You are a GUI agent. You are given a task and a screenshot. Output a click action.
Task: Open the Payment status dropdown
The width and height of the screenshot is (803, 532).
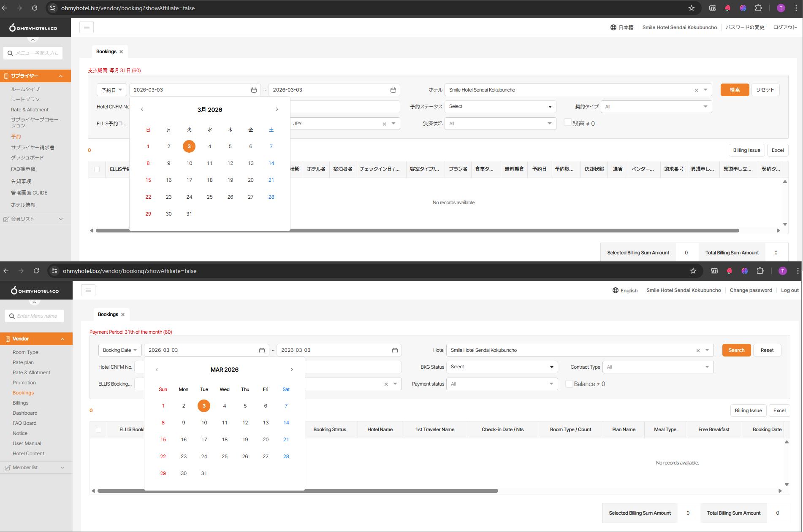(x=502, y=384)
